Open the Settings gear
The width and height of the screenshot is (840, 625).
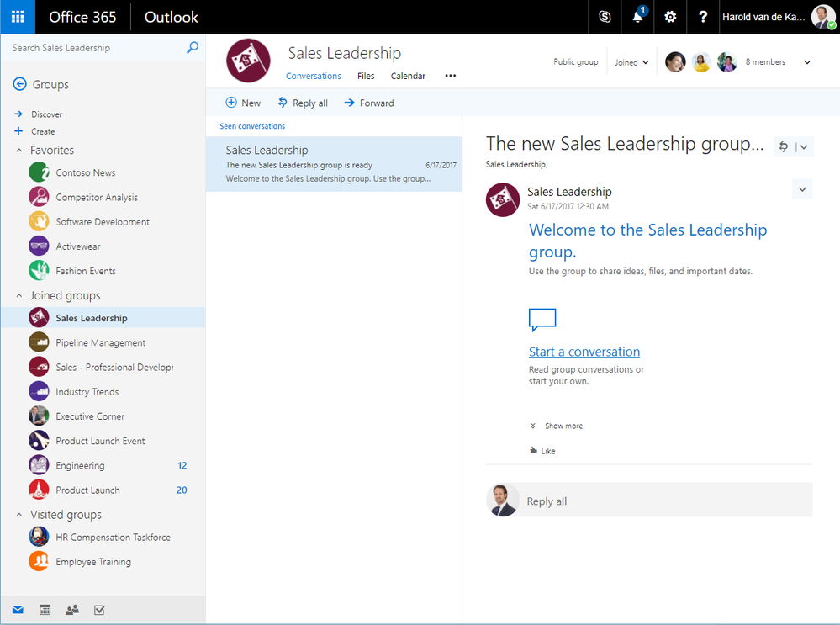[670, 17]
